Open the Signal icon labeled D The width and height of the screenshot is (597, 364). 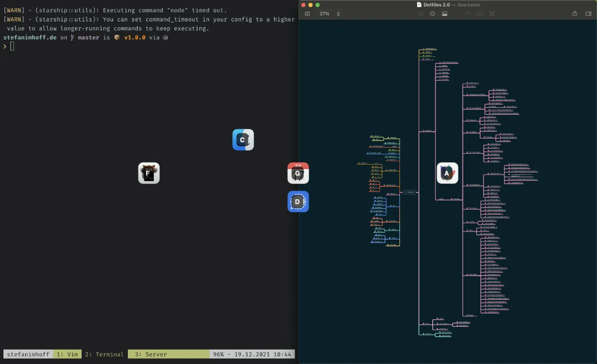pyautogui.click(x=298, y=201)
